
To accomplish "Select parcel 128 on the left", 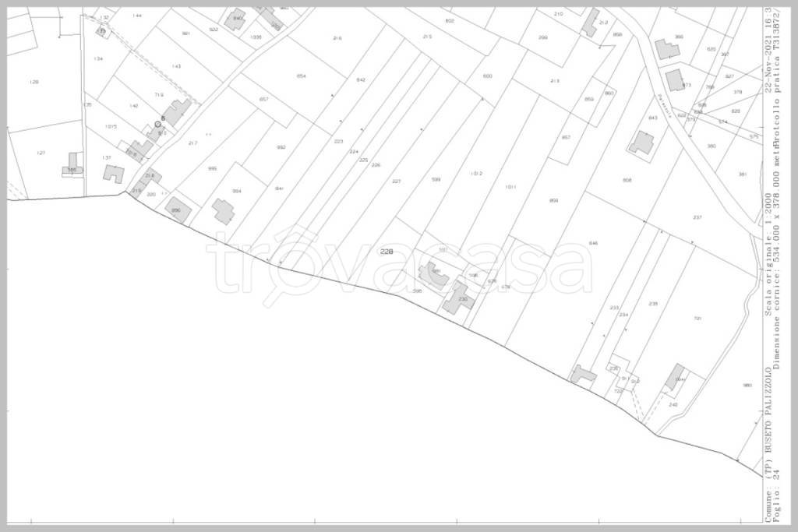I will click(x=34, y=82).
